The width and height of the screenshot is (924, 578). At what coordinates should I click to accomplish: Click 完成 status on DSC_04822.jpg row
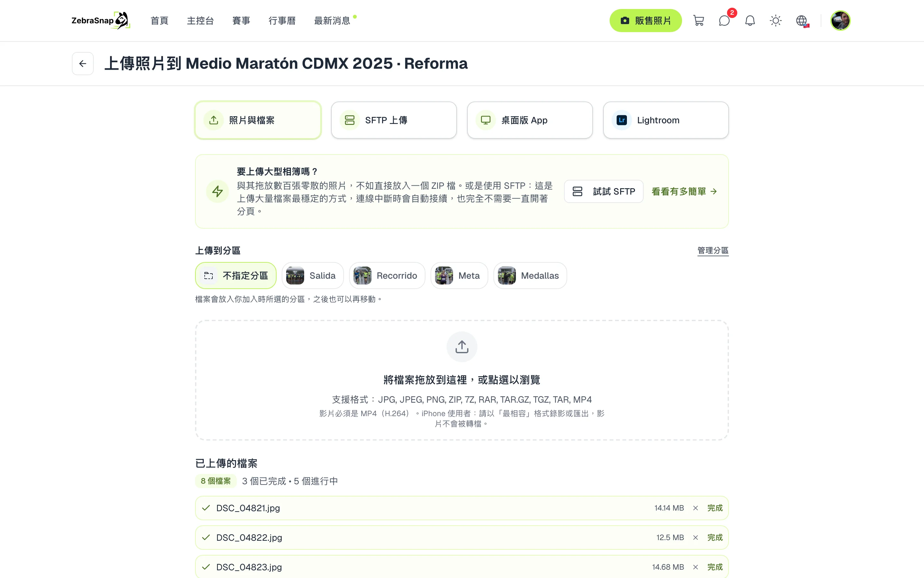[x=715, y=538]
